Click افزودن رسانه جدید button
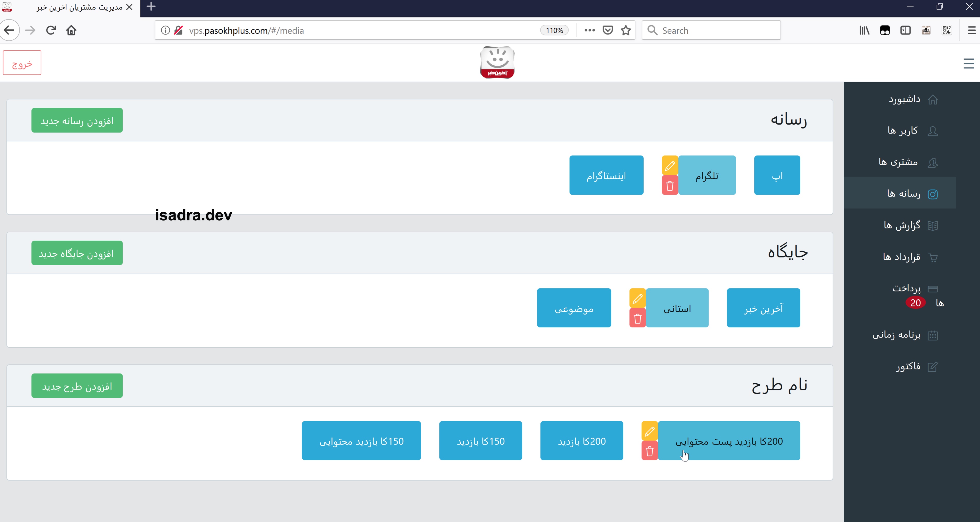Image resolution: width=980 pixels, height=522 pixels. (77, 120)
